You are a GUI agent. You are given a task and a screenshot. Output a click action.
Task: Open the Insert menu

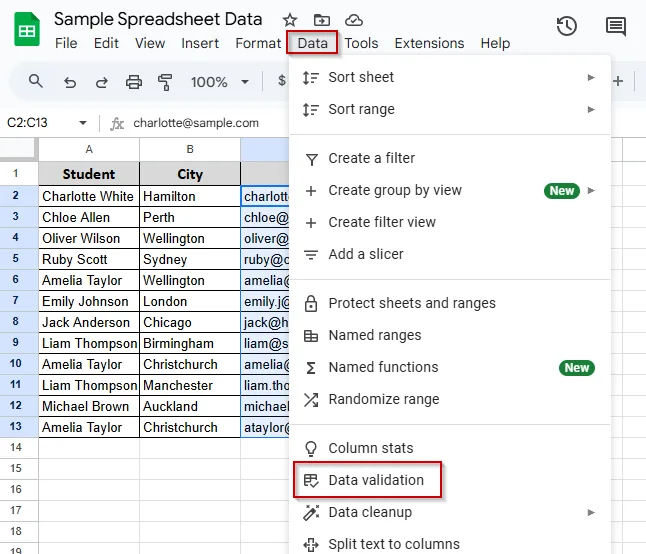[x=200, y=43]
